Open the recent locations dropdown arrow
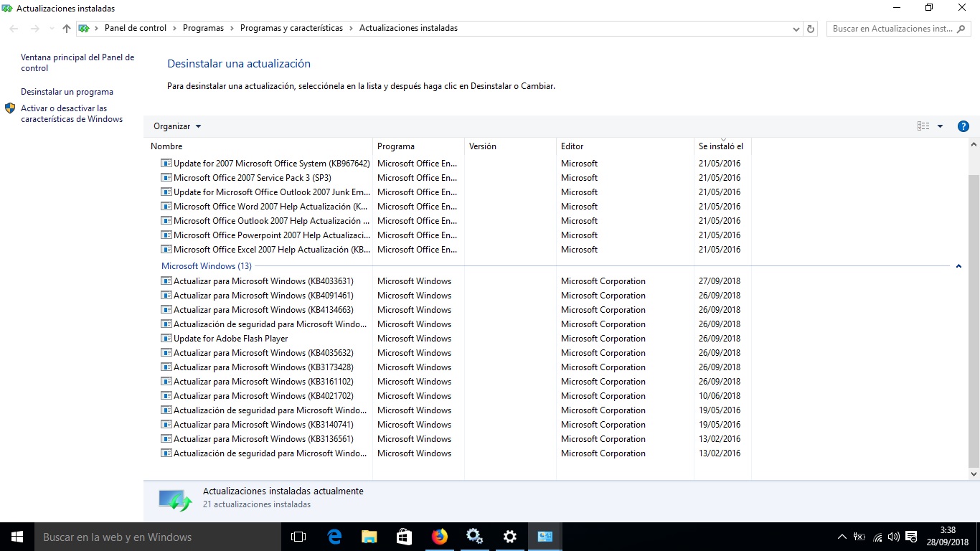The height and width of the screenshot is (551, 980). (x=51, y=29)
